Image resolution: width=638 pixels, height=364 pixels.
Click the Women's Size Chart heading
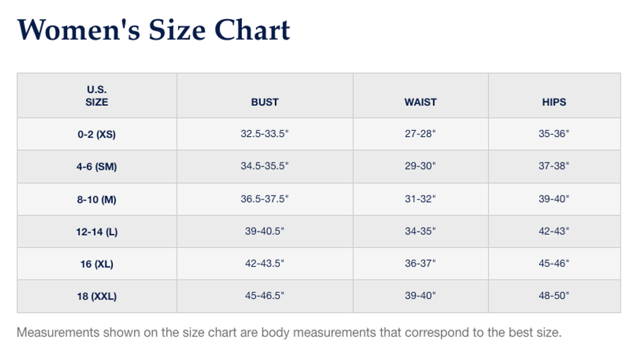pyautogui.click(x=153, y=30)
